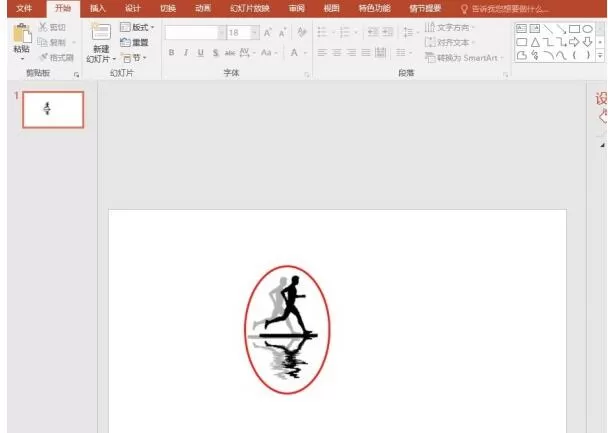Expand the shapes gallery more arrow
The height and width of the screenshot is (433, 608).
(600, 56)
